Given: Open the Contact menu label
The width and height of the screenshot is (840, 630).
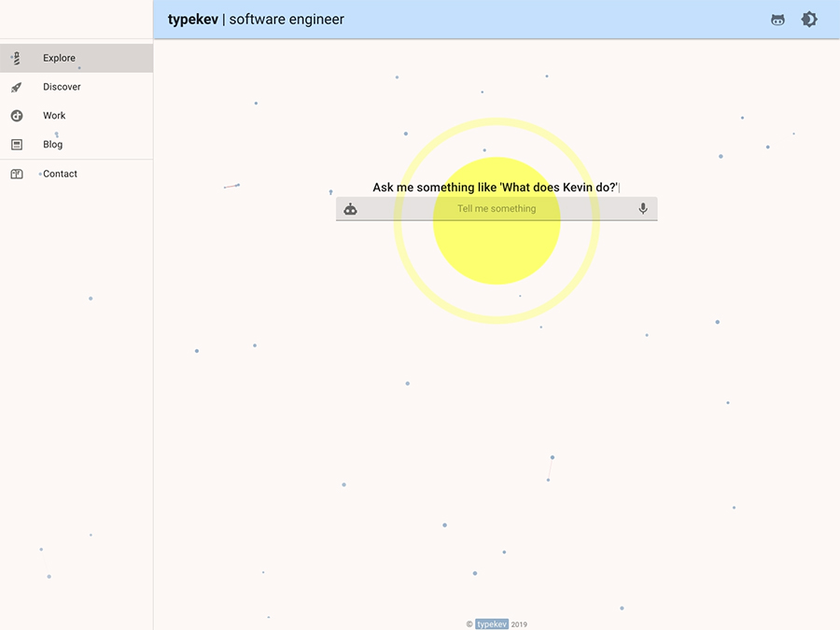Looking at the screenshot, I should point(60,174).
